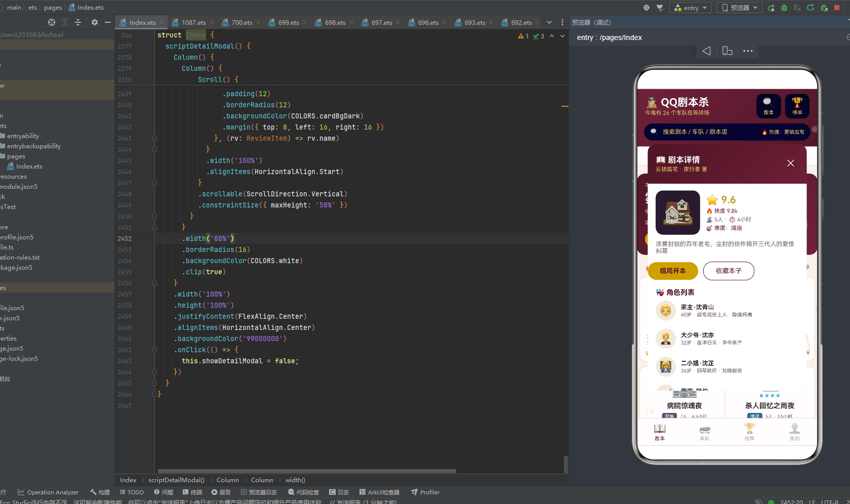Open the 代码检查 panel

303,492
